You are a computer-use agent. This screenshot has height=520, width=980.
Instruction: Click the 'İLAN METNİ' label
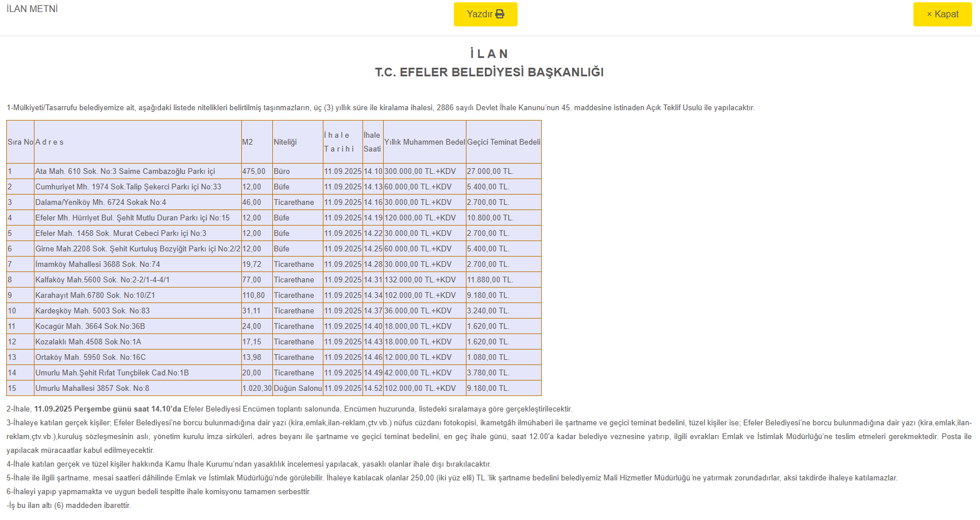click(x=32, y=9)
